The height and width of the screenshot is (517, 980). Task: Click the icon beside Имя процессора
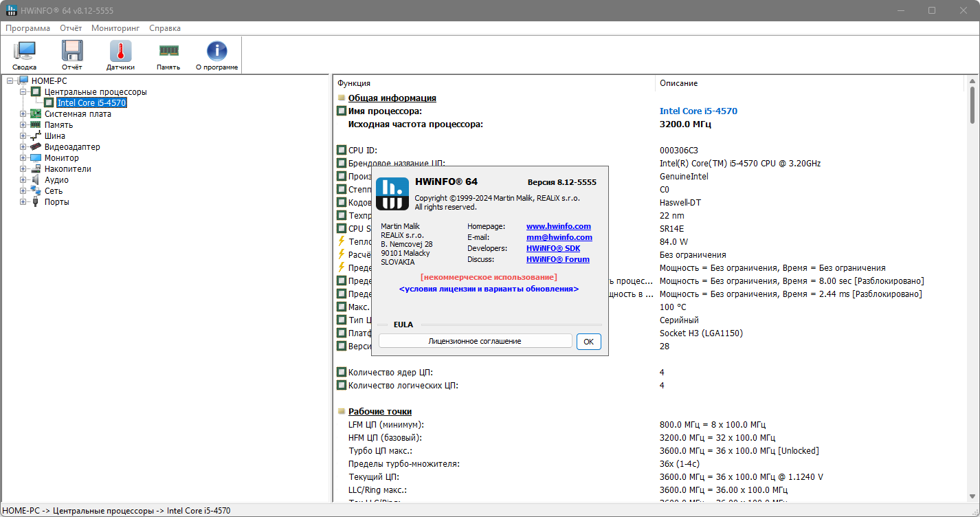tap(342, 111)
